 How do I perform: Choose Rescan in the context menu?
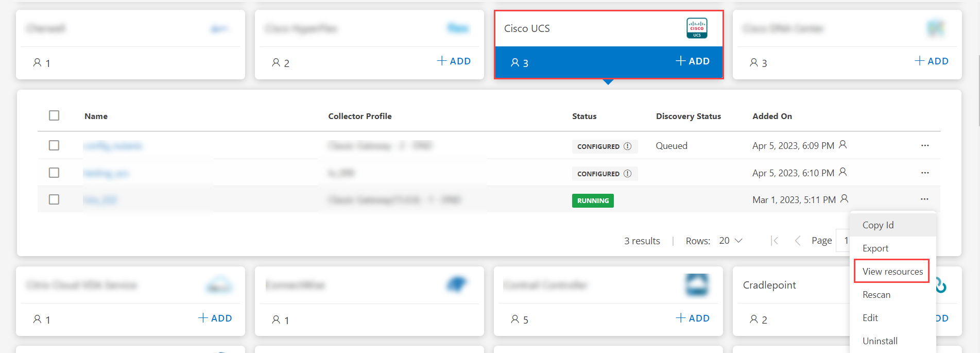click(x=876, y=295)
